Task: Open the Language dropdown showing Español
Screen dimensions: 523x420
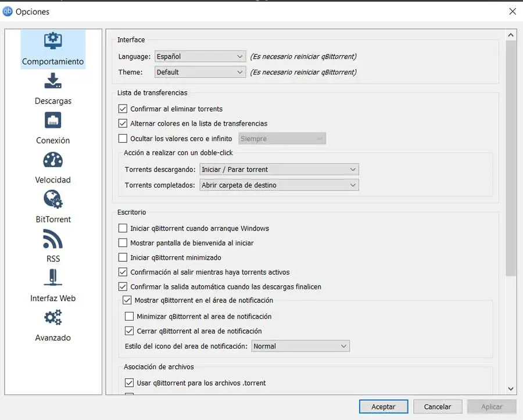Action: pos(200,56)
